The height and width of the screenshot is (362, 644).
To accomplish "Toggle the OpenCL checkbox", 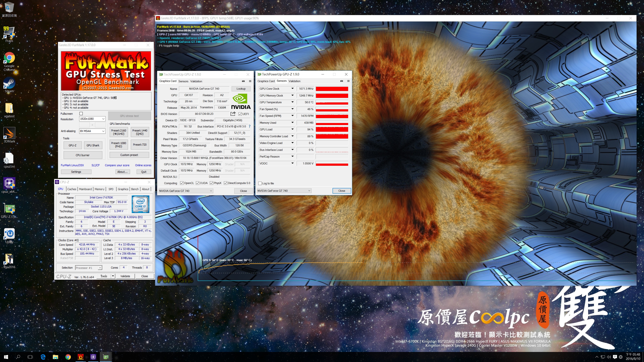I will tap(182, 183).
